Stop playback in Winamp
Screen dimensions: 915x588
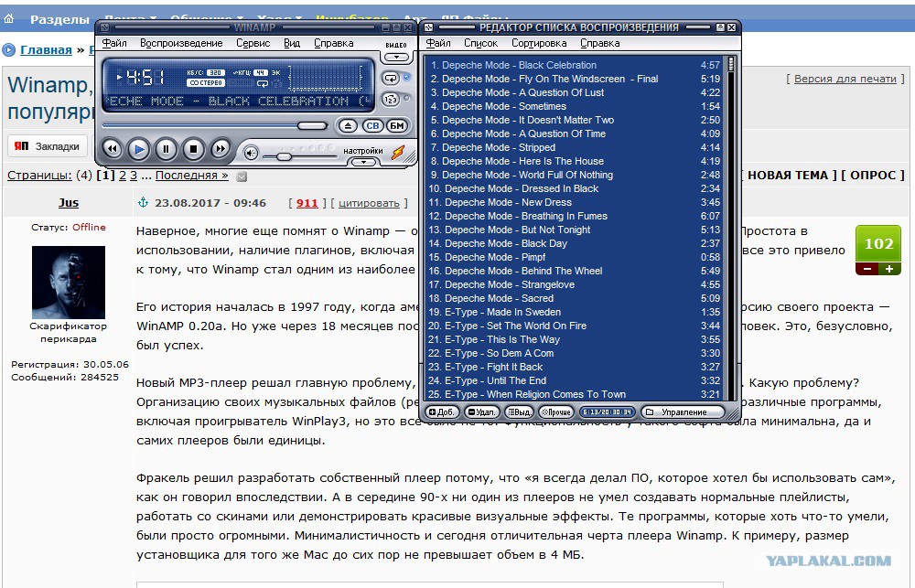coord(193,149)
